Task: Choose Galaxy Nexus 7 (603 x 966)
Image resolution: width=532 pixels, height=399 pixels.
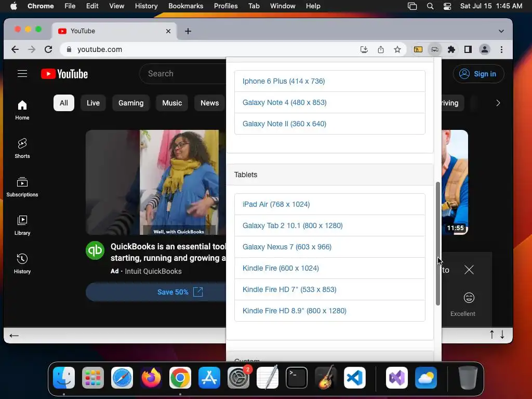Action: pyautogui.click(x=330, y=247)
